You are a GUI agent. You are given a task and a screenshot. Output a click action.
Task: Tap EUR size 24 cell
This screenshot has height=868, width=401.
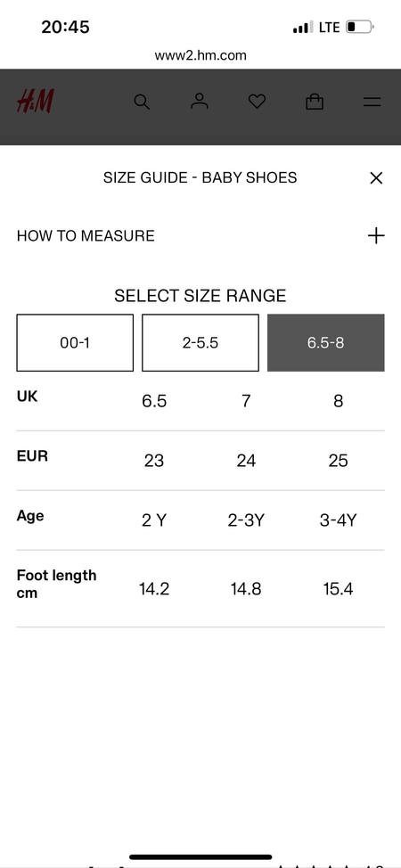click(246, 461)
